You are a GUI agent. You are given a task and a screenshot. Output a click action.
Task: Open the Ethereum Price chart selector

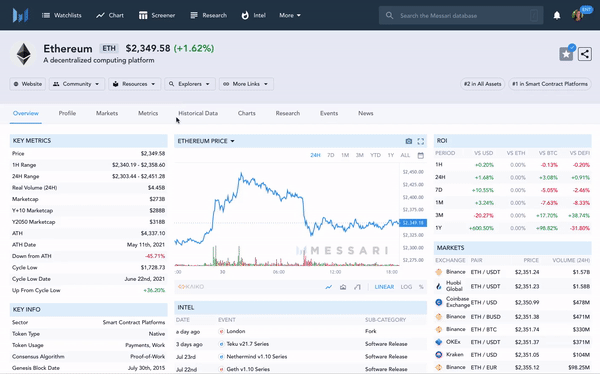tap(206, 141)
